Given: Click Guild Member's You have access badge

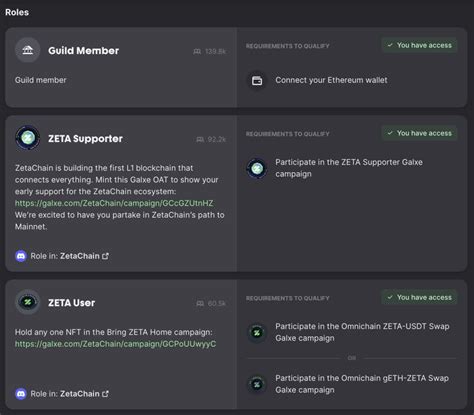Looking at the screenshot, I should (x=419, y=45).
